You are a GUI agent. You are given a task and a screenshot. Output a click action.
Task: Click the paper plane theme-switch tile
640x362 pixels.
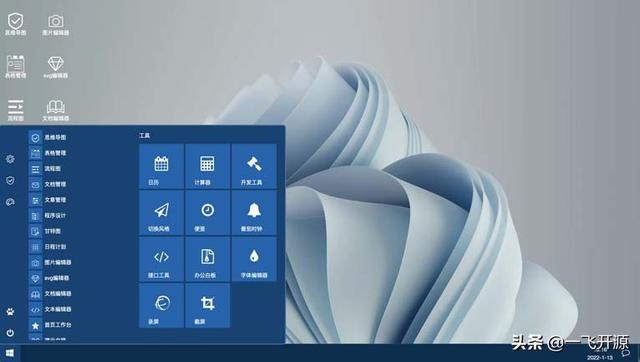coord(161,213)
